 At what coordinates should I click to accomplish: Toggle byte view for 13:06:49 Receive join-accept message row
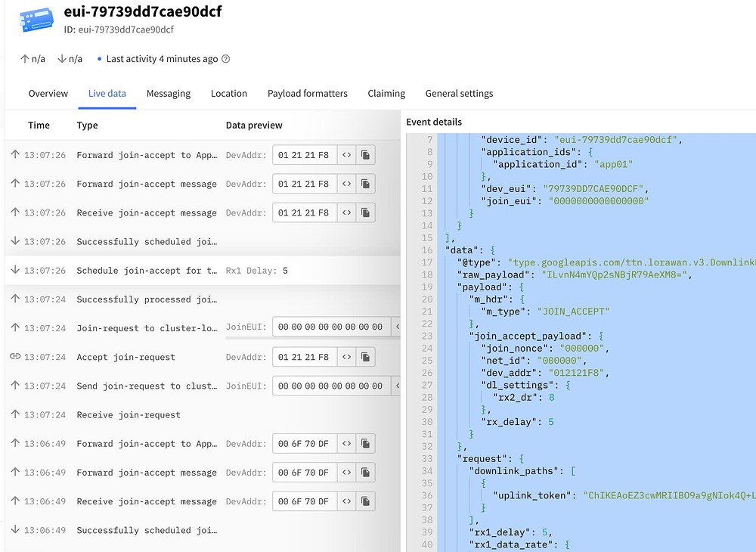pos(347,502)
